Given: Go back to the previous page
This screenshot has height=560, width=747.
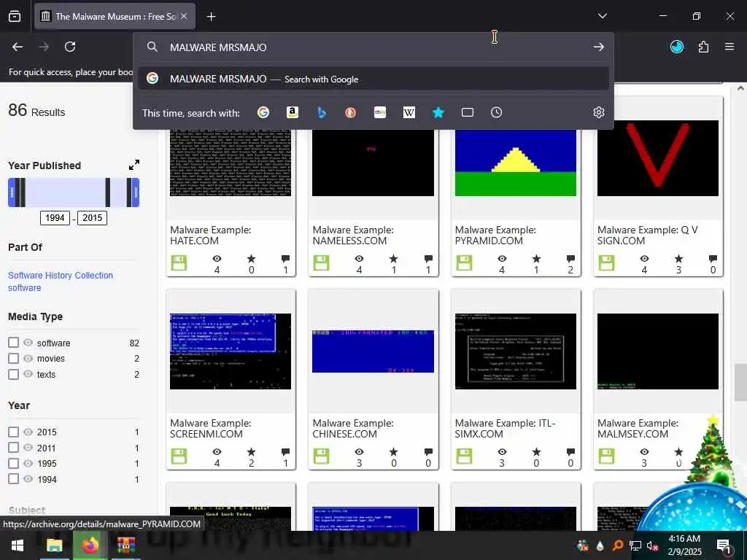Looking at the screenshot, I should [x=18, y=47].
